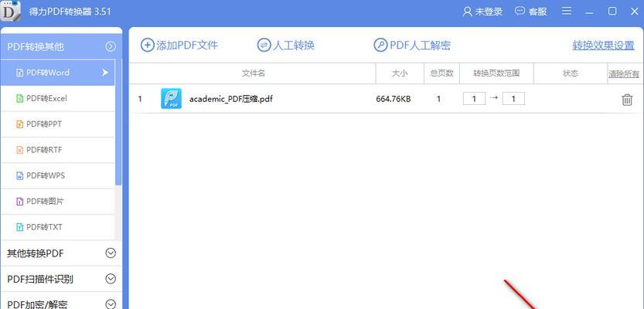Screen dimensions: 644x309
Task: Open 客服 customer service chat
Action: (x=537, y=12)
